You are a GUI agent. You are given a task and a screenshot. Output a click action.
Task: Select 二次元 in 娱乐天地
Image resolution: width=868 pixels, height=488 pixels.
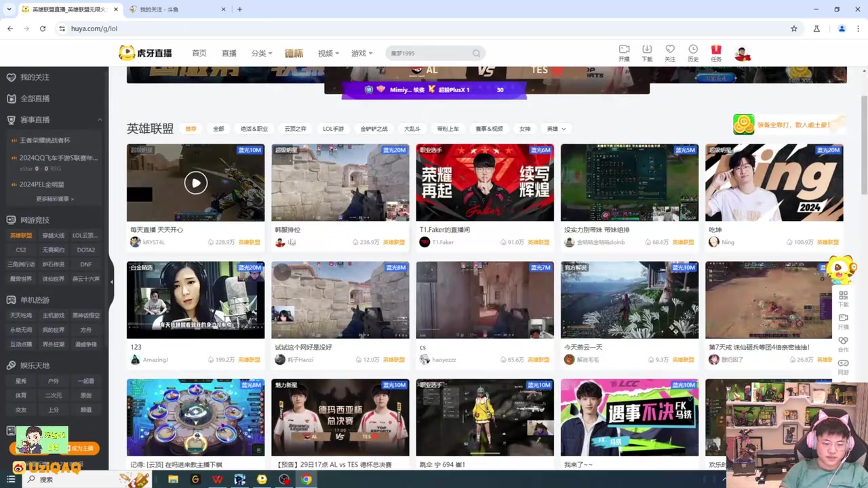(x=54, y=396)
